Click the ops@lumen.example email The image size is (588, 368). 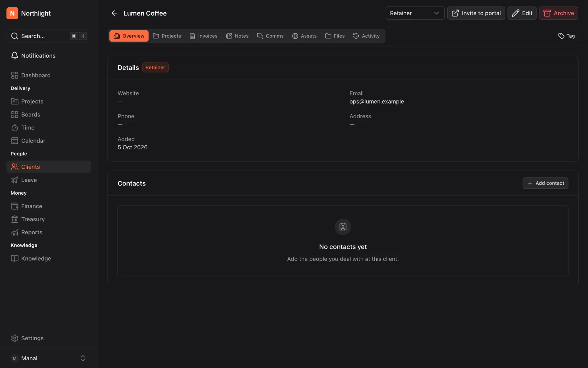(377, 102)
